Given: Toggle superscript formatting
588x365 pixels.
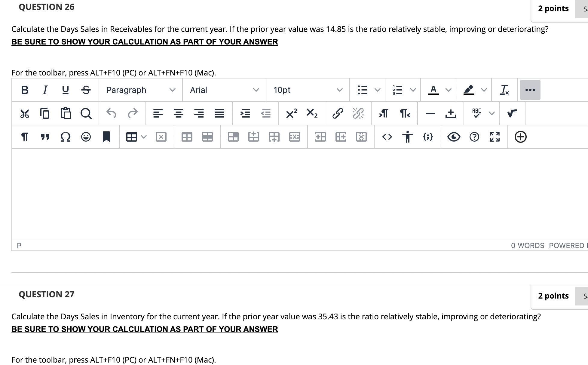Looking at the screenshot, I should pyautogui.click(x=291, y=114).
